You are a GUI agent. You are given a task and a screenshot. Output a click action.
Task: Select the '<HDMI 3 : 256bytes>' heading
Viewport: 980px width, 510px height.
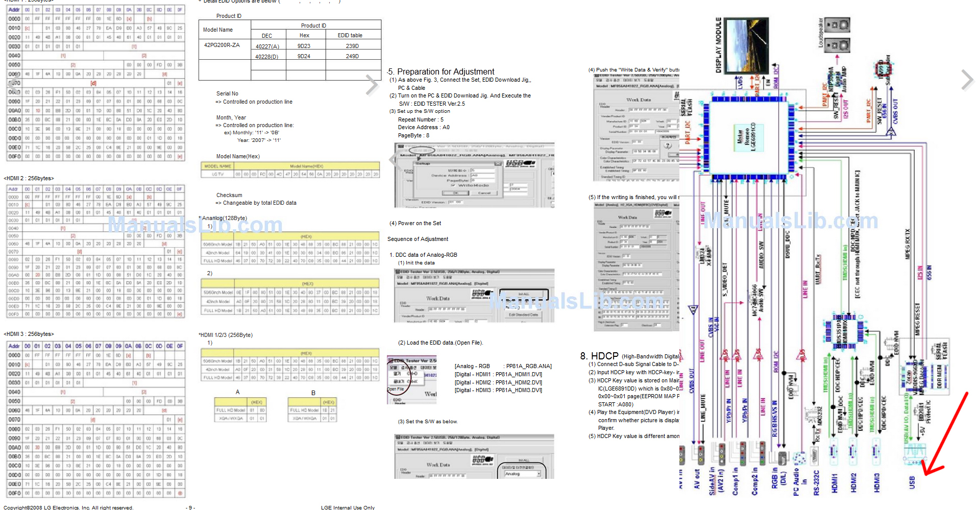(x=29, y=334)
